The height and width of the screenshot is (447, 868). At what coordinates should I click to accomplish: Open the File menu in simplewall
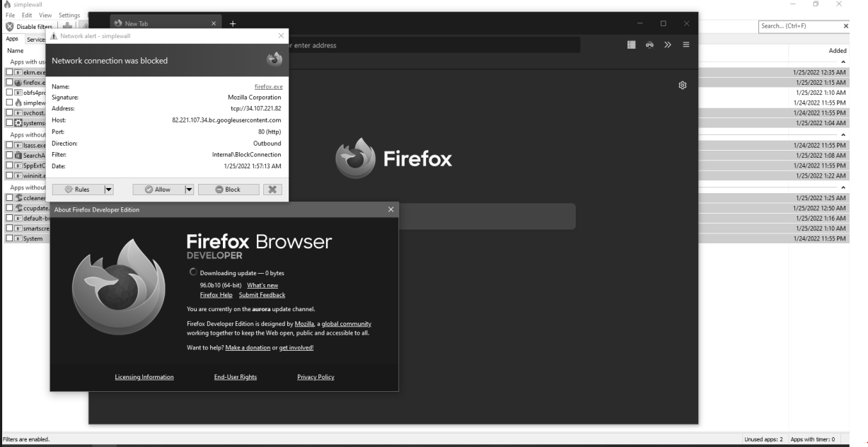coord(11,16)
